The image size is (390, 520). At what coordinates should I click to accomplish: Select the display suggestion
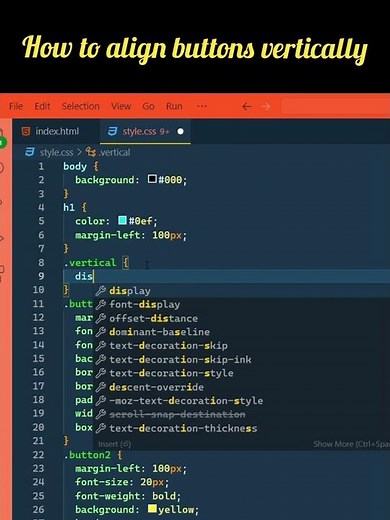(x=241, y=291)
